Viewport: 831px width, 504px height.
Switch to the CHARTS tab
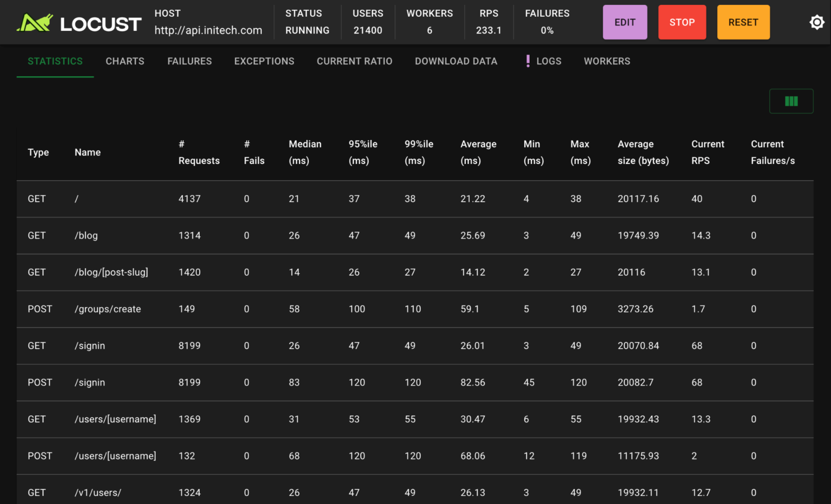pyautogui.click(x=125, y=61)
